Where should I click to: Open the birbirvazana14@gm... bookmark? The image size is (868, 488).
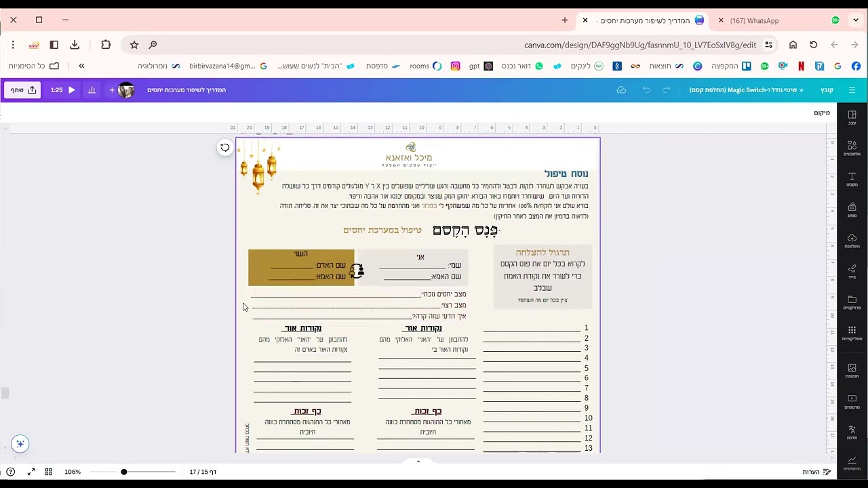[228, 66]
